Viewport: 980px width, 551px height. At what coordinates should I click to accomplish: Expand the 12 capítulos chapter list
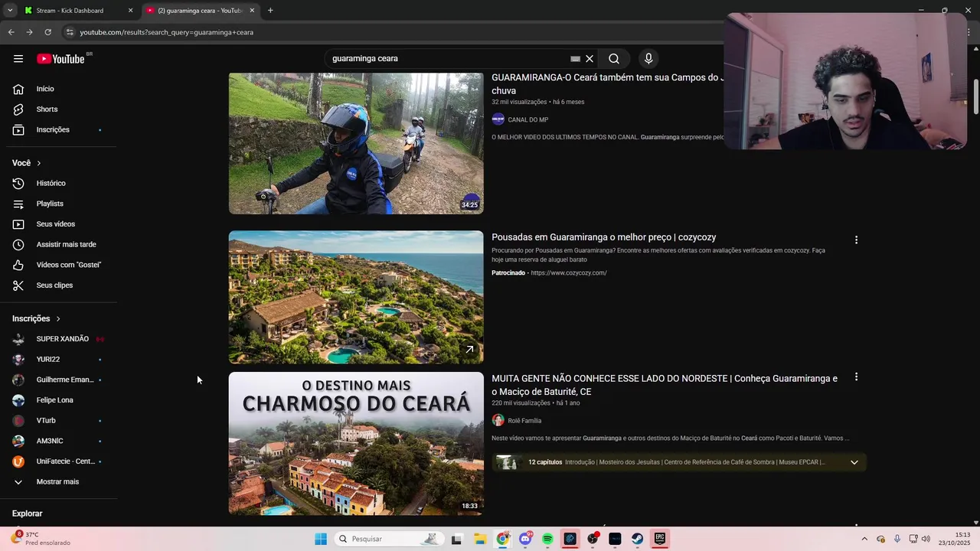854,462
